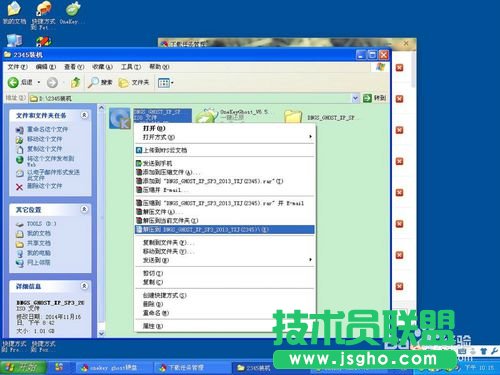Open the Views button dropdown arrow
Viewport: 500px width, 375px height.
coord(172,83)
